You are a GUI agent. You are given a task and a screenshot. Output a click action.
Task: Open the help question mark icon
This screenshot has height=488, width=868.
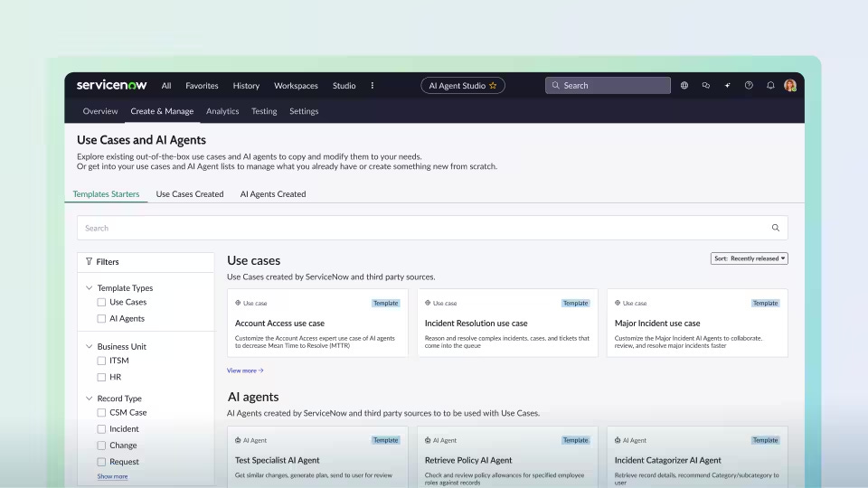coord(749,85)
